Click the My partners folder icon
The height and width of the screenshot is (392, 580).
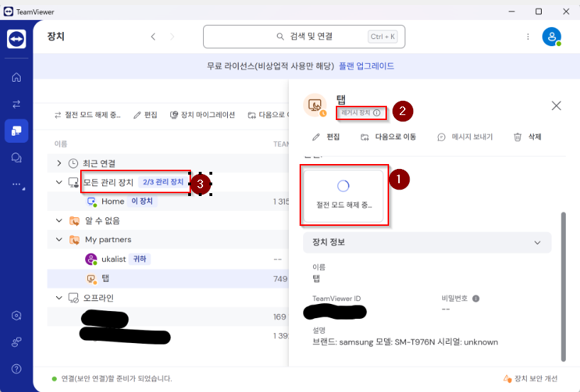pos(74,240)
